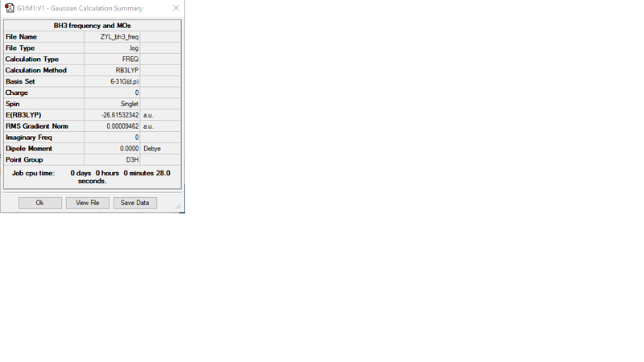Click the File Type .log value
This screenshot has width=644, height=362.
(112, 48)
